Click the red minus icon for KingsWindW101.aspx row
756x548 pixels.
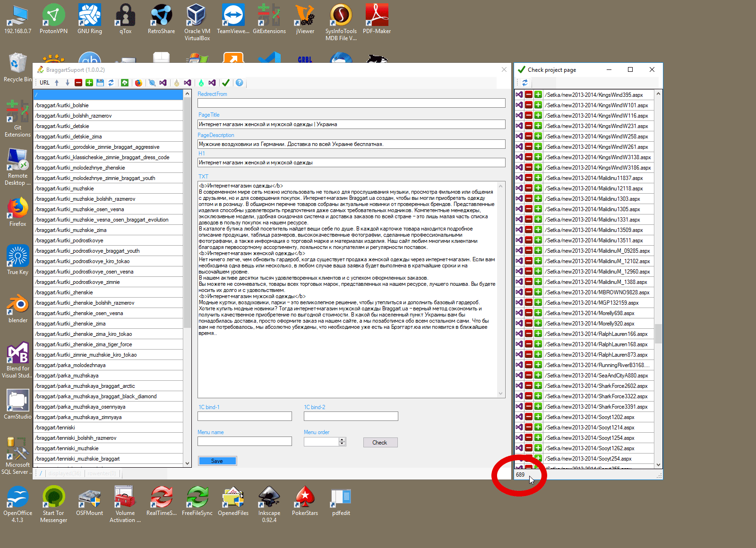pos(529,105)
